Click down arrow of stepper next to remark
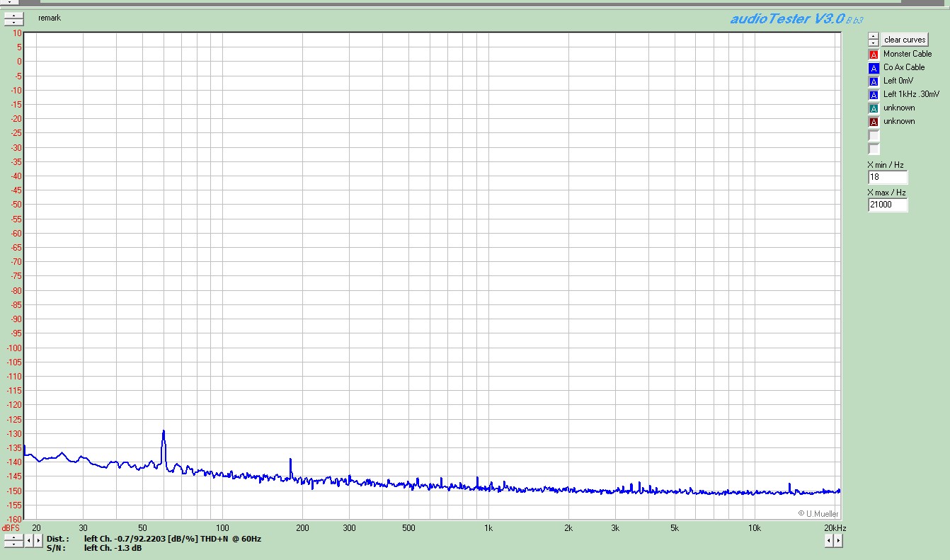Viewport: 950px width, 560px height. (x=13, y=23)
